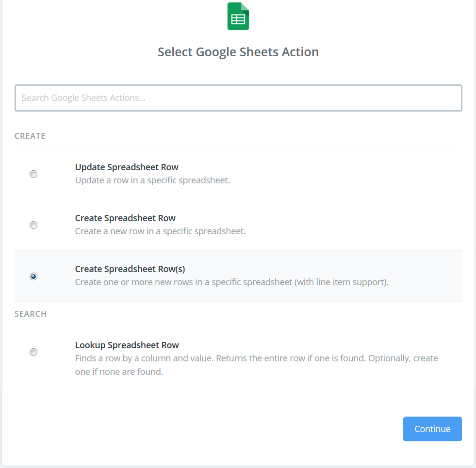Click the green Google Sheets logo icon
The image size is (476, 468).
[238, 16]
